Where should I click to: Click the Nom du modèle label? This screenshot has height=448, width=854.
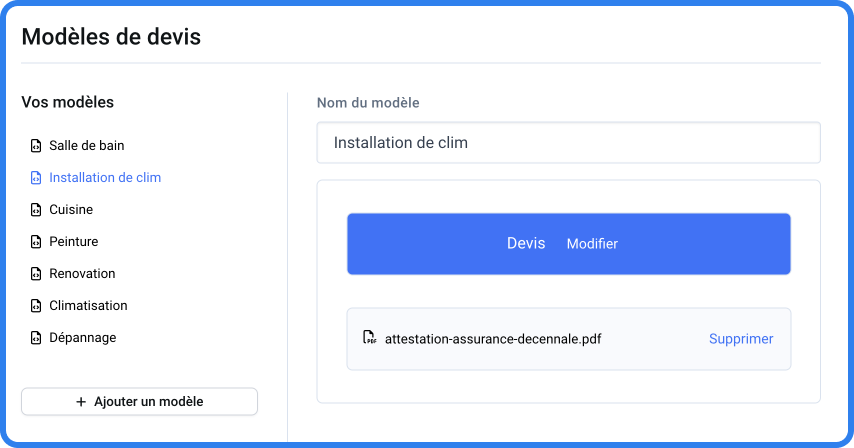tap(368, 103)
